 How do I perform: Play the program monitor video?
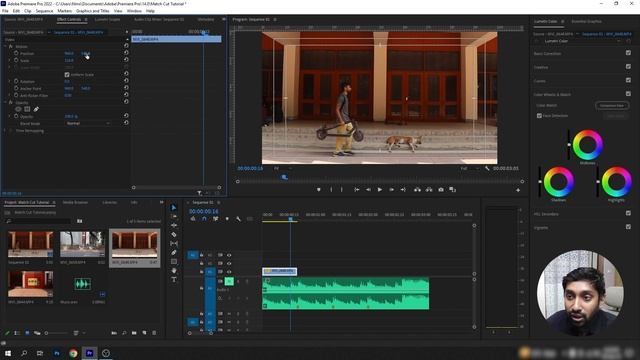click(x=380, y=190)
